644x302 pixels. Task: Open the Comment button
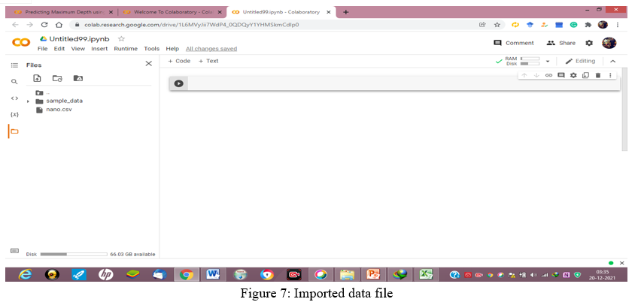coord(513,43)
